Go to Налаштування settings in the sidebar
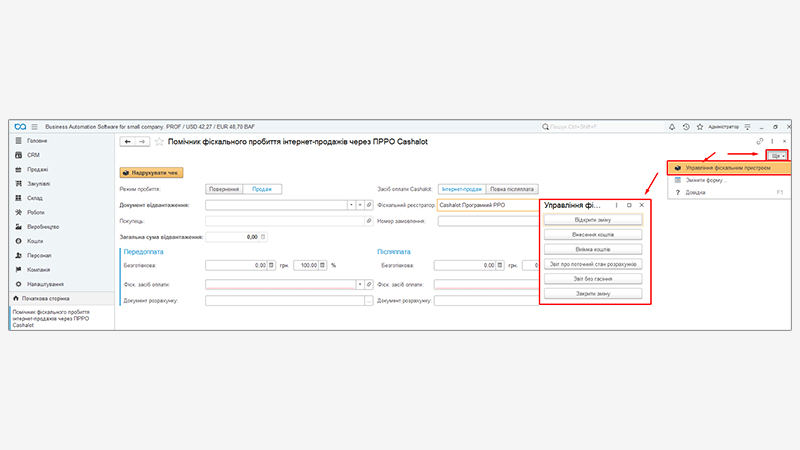The image size is (800, 450). tap(44, 284)
